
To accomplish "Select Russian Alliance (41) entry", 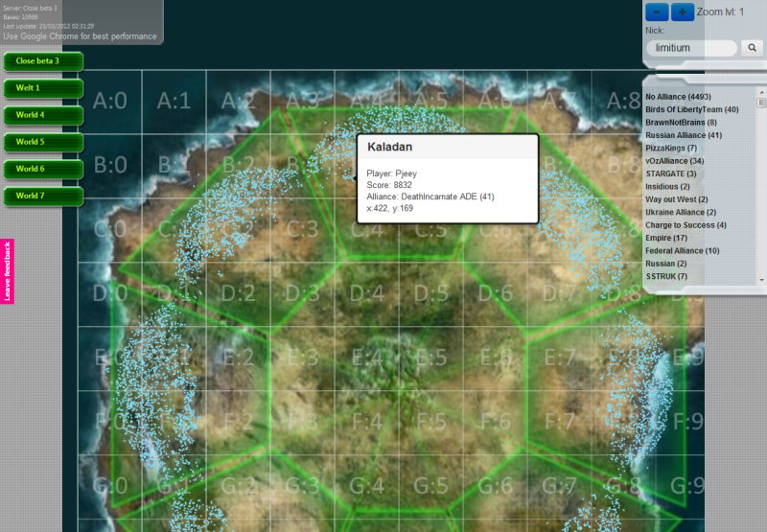I will point(684,135).
